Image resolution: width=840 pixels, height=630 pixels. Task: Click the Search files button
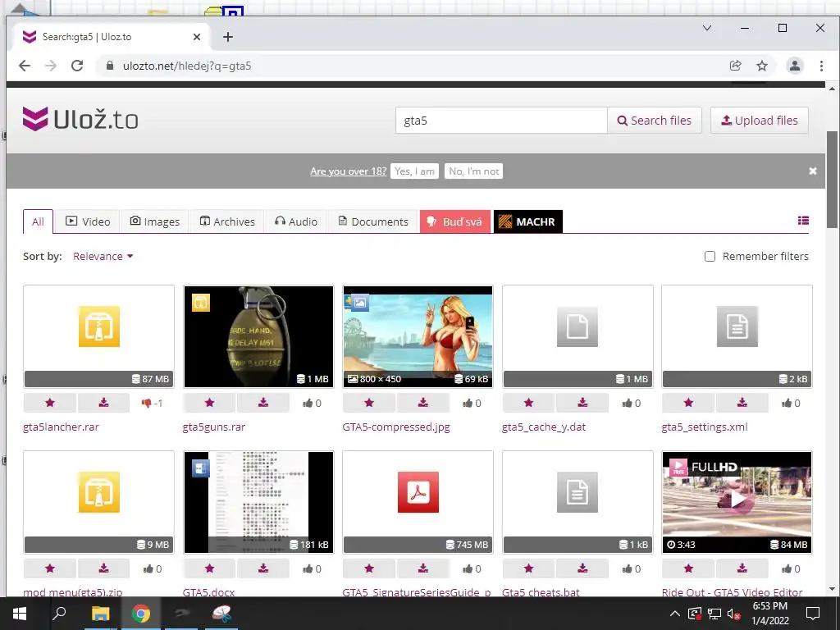click(655, 121)
